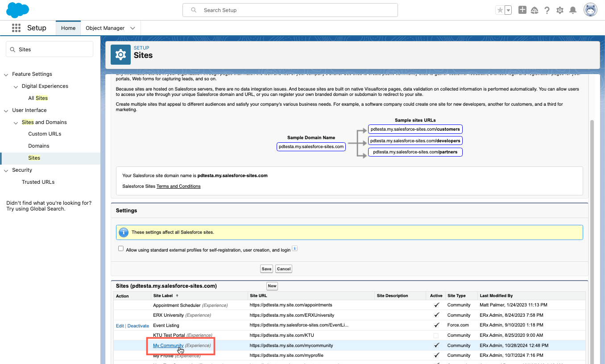This screenshot has width=605, height=364.
Task: Click the Search Setup field
Action: 290,10
